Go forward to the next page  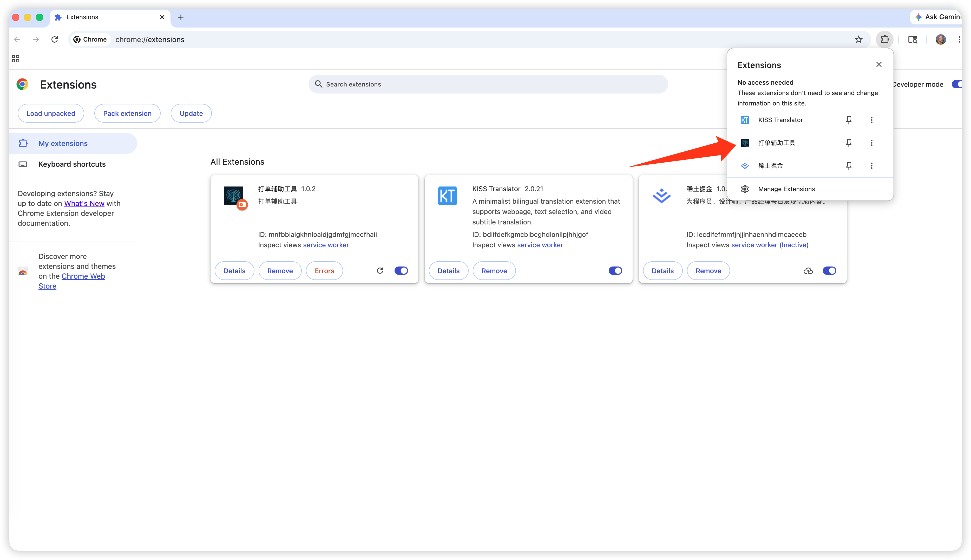[36, 39]
